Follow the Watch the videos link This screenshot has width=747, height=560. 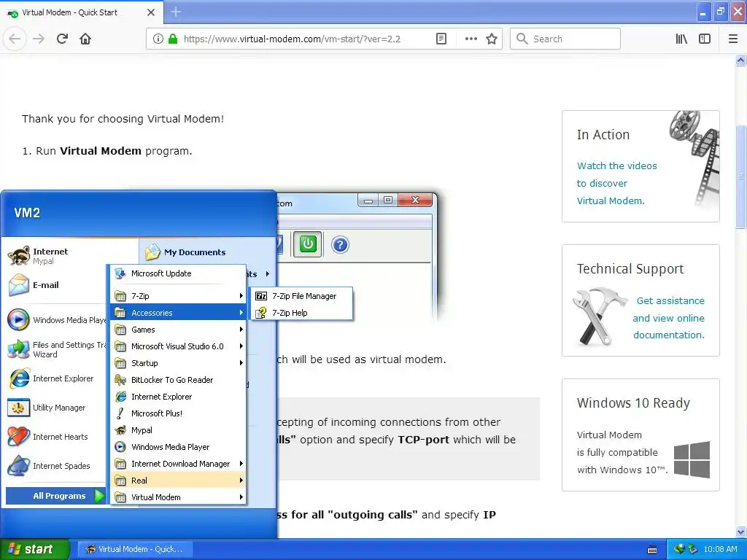coord(616,183)
